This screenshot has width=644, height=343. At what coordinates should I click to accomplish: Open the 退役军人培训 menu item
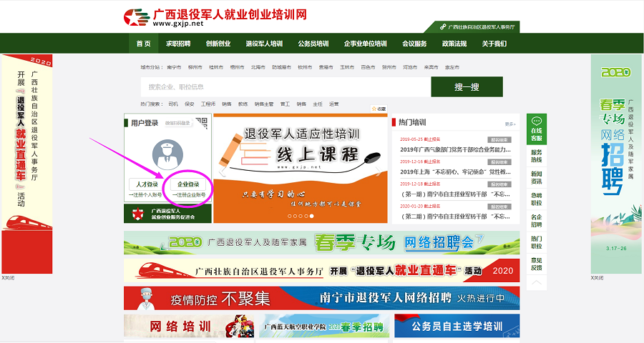264,44
